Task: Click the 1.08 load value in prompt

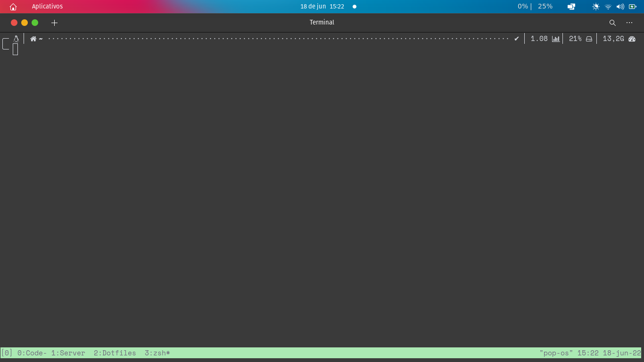Action: [539, 39]
